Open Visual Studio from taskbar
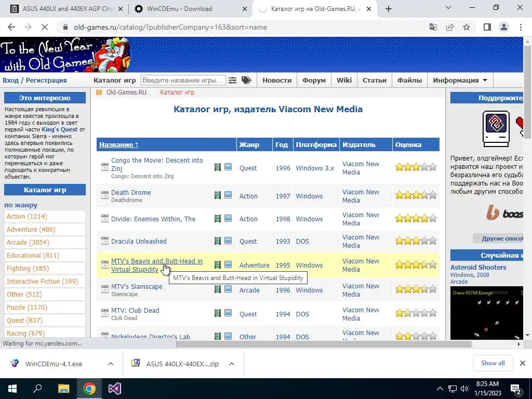532x399 pixels. (115, 389)
